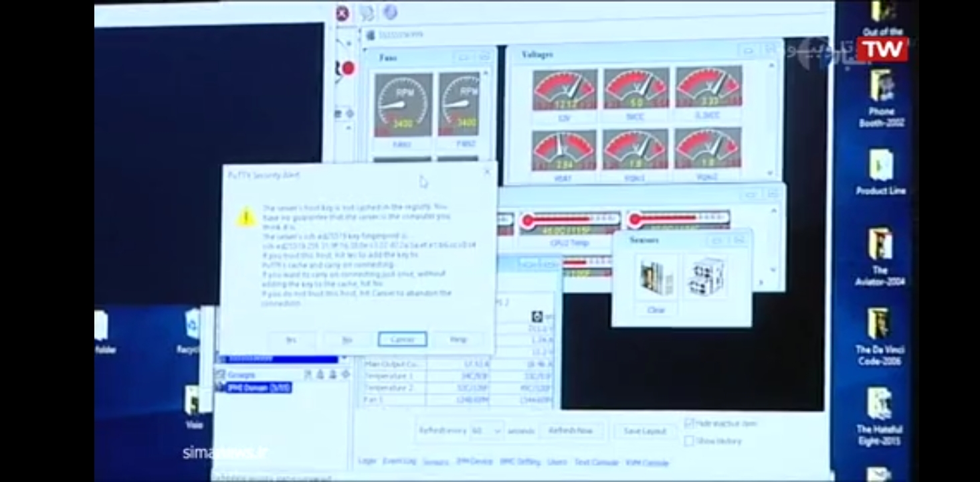This screenshot has width=980, height=482.
Task: Close the PuTTY Security Alert window
Action: (487, 172)
